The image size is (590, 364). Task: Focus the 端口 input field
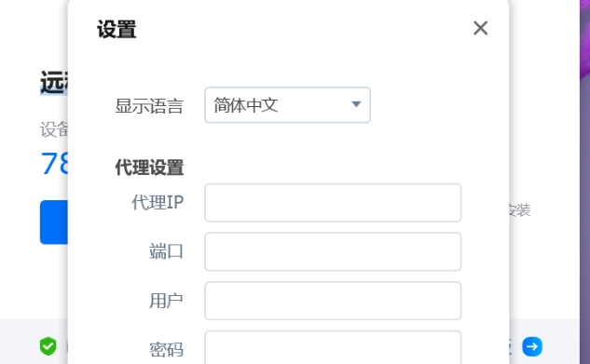333,251
